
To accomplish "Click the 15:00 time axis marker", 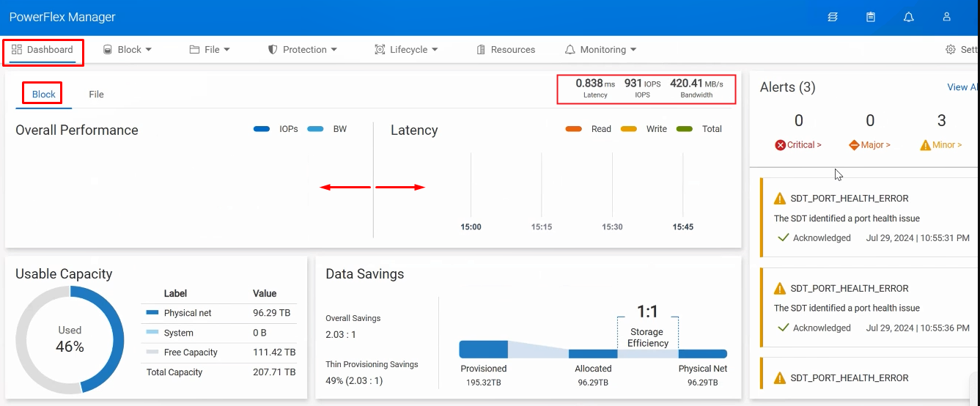I will pos(471,227).
